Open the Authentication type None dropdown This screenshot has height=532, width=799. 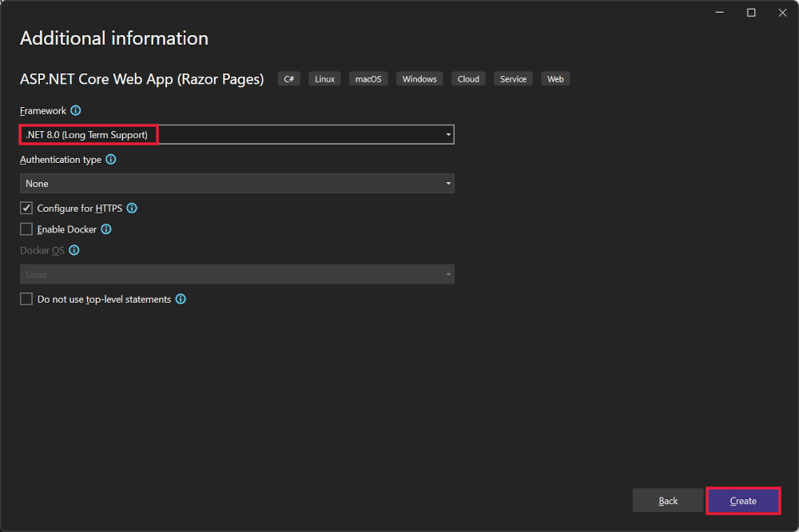click(x=237, y=184)
